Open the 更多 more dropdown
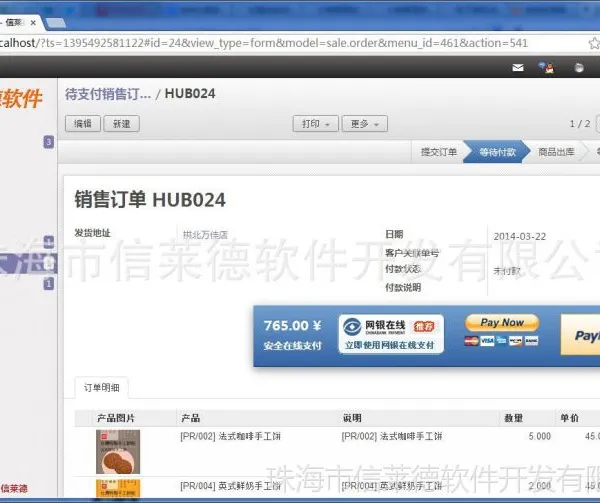 365,124
